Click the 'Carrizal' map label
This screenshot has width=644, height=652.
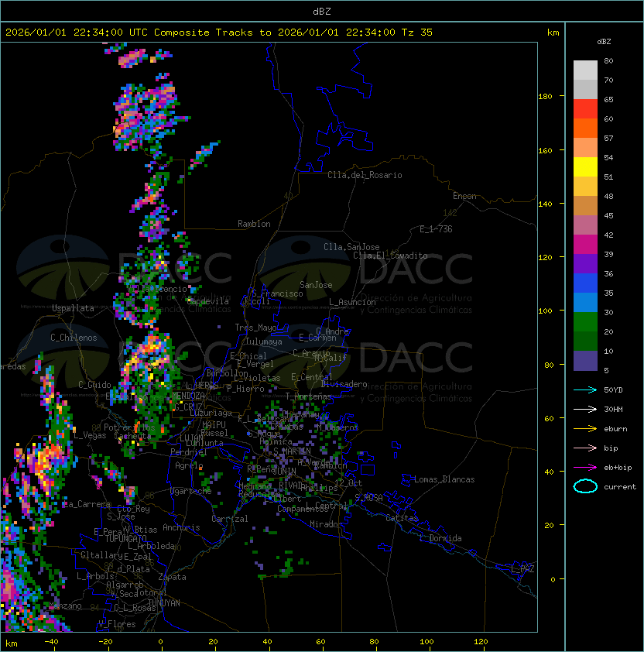click(229, 519)
